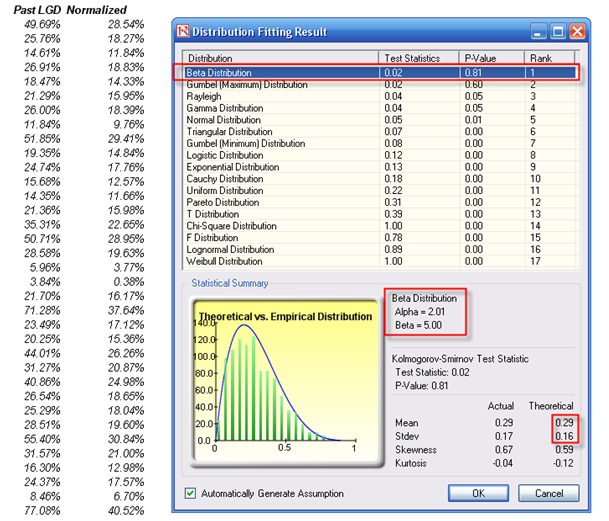Select the Cauchy Distribution row

(381, 179)
